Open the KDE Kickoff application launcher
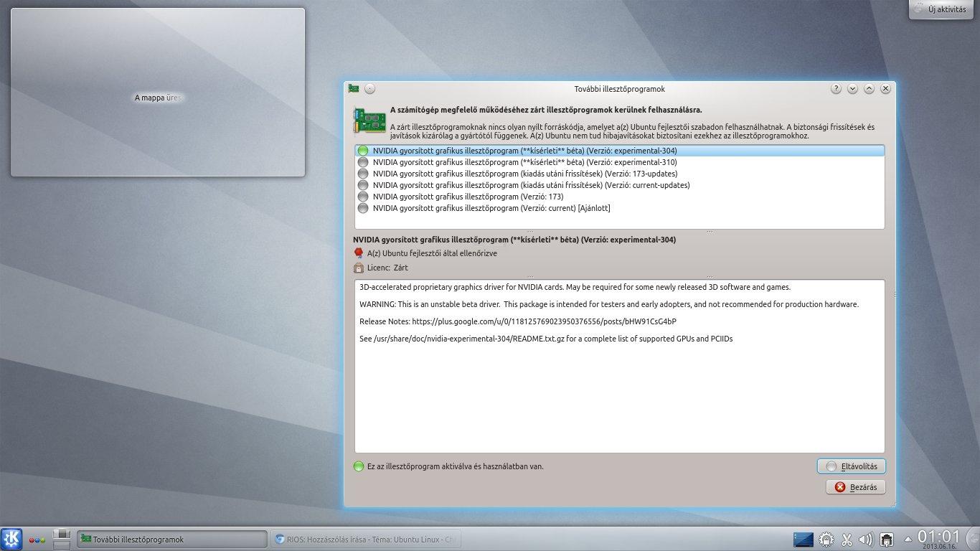The height and width of the screenshot is (551, 980). click(11, 539)
